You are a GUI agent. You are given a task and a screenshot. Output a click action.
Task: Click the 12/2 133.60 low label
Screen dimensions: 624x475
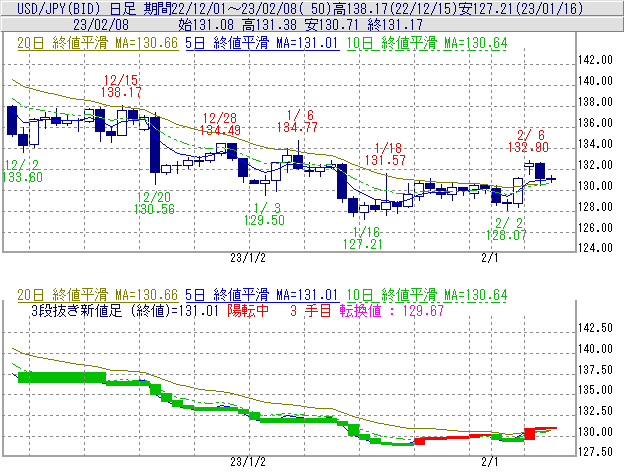(x=22, y=171)
